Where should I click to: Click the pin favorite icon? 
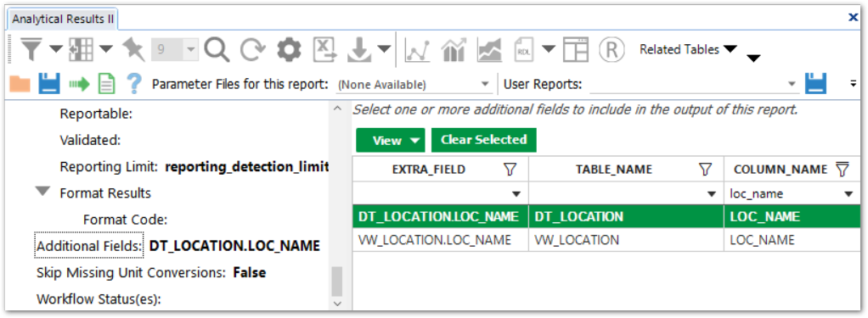[133, 50]
